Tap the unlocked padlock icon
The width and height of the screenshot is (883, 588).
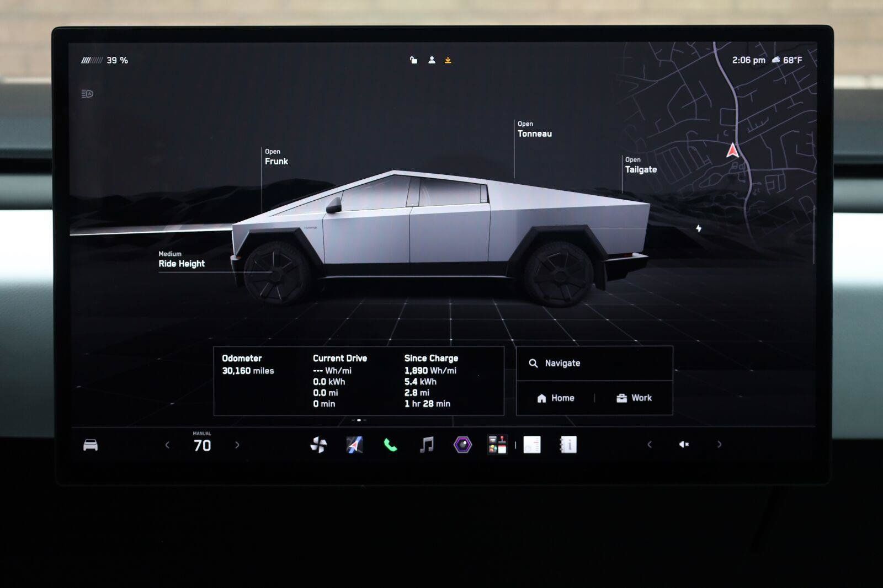coord(413,60)
